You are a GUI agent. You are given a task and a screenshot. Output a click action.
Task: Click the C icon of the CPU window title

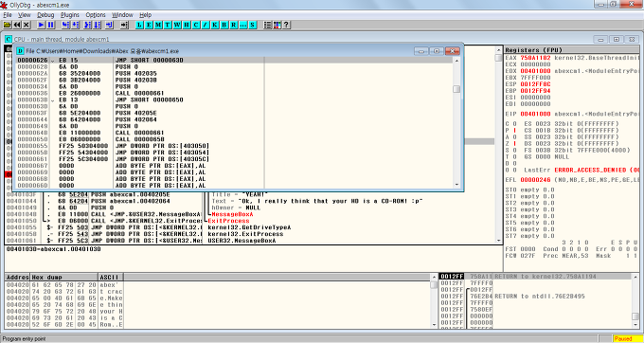(x=9, y=39)
